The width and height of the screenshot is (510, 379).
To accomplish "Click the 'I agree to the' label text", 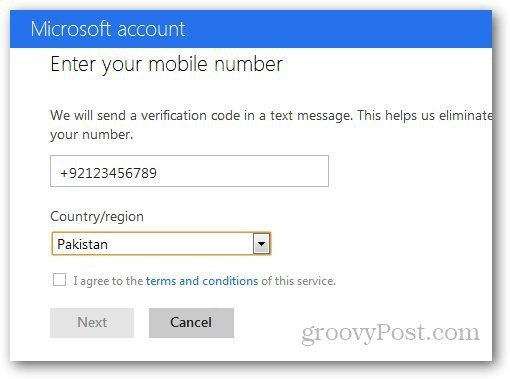I will (108, 281).
